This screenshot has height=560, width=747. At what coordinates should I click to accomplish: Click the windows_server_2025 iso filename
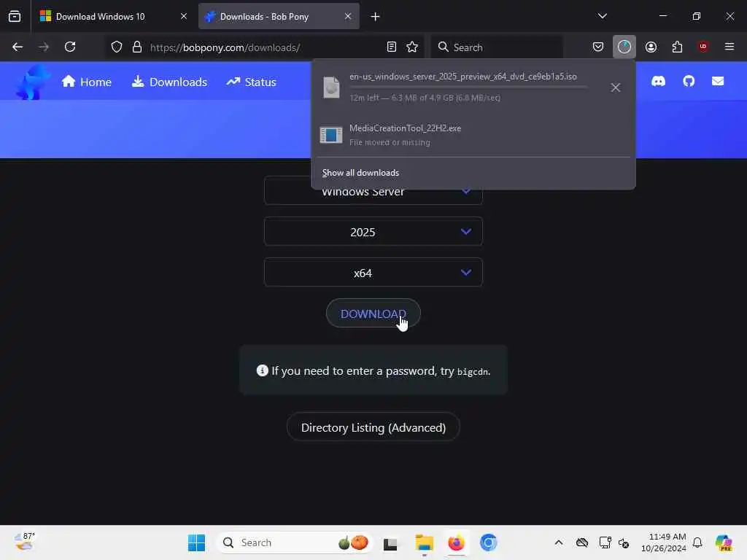463,77
